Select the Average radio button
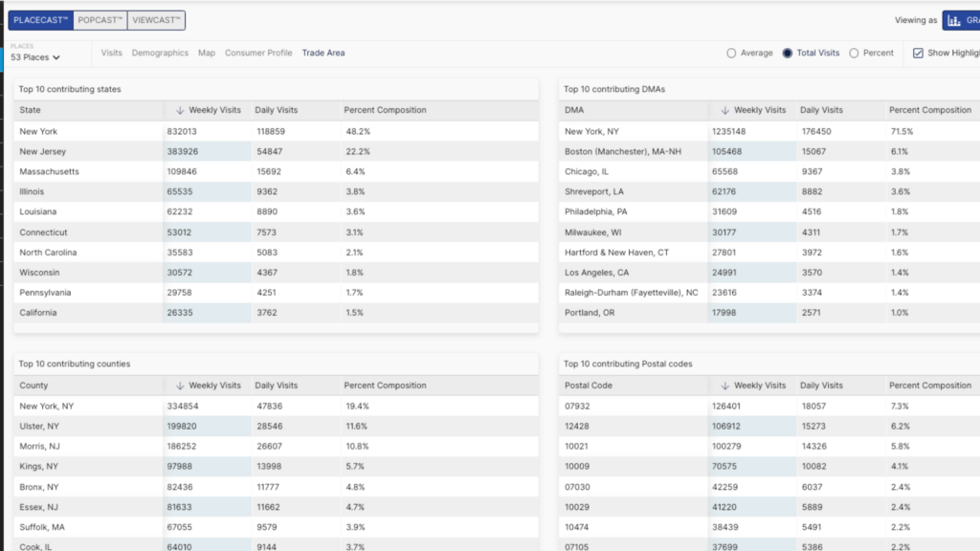Viewport: 980px width, 551px height. (x=732, y=54)
